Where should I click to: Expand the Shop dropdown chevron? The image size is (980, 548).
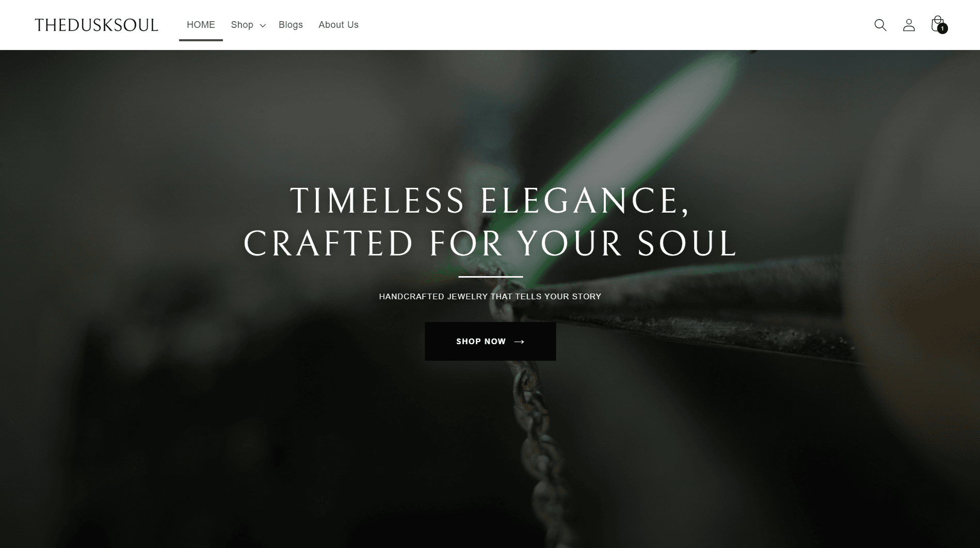coord(263,25)
